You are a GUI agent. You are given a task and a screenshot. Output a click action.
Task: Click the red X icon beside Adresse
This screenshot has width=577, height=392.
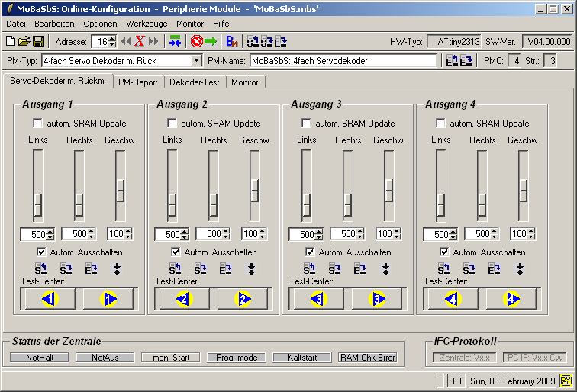pyautogui.click(x=140, y=41)
